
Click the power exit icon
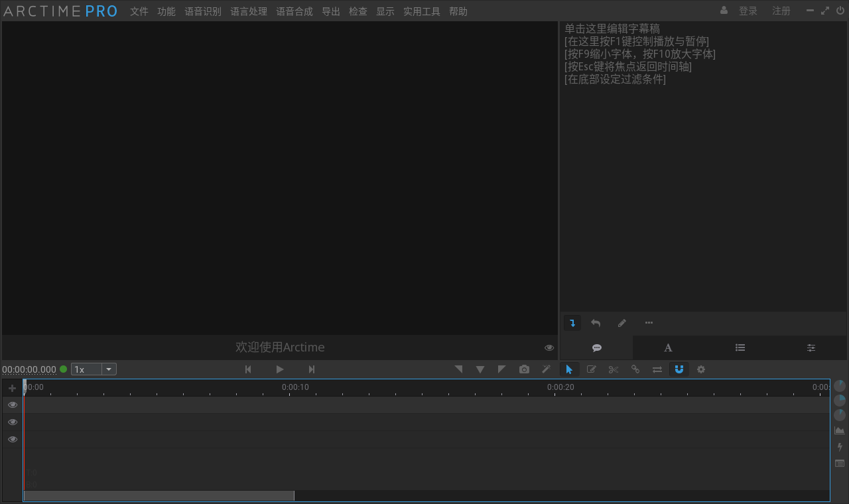(840, 11)
